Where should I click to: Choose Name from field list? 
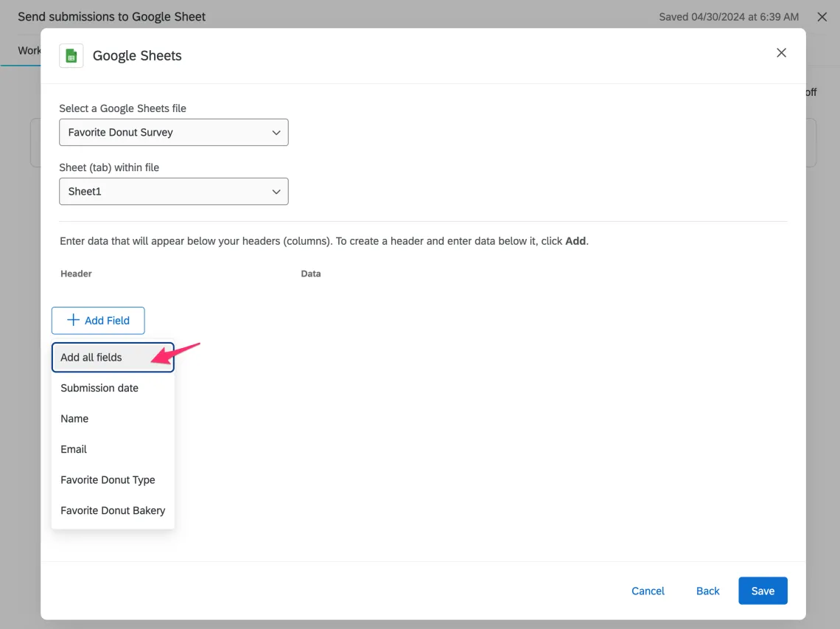click(113, 419)
